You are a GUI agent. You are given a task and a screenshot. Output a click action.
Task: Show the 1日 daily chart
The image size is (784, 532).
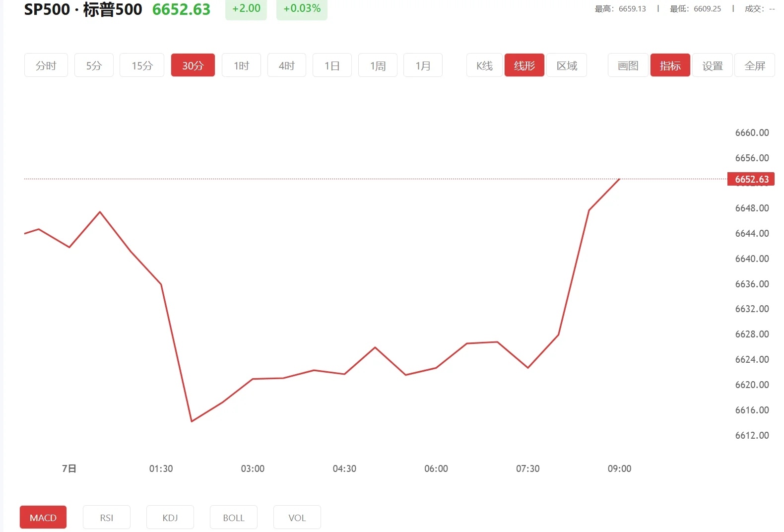point(332,66)
